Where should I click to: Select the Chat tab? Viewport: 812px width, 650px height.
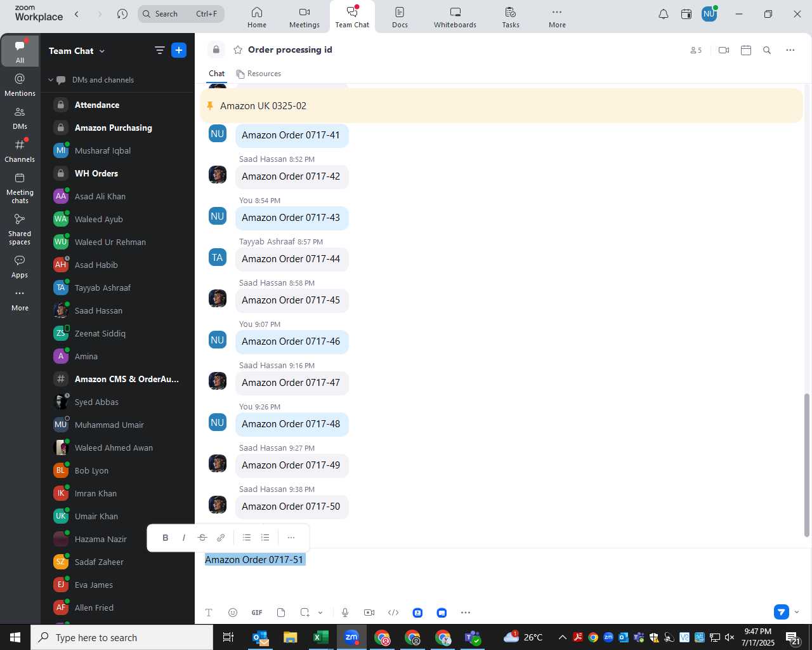(217, 74)
